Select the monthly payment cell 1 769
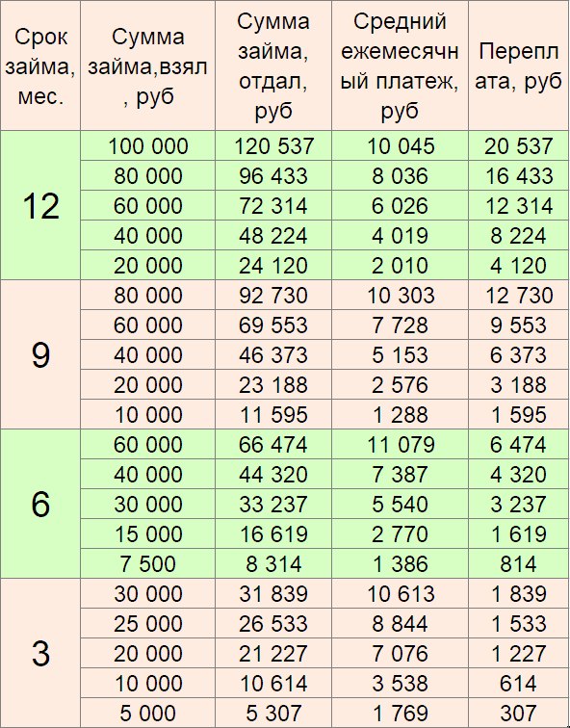 click(400, 713)
